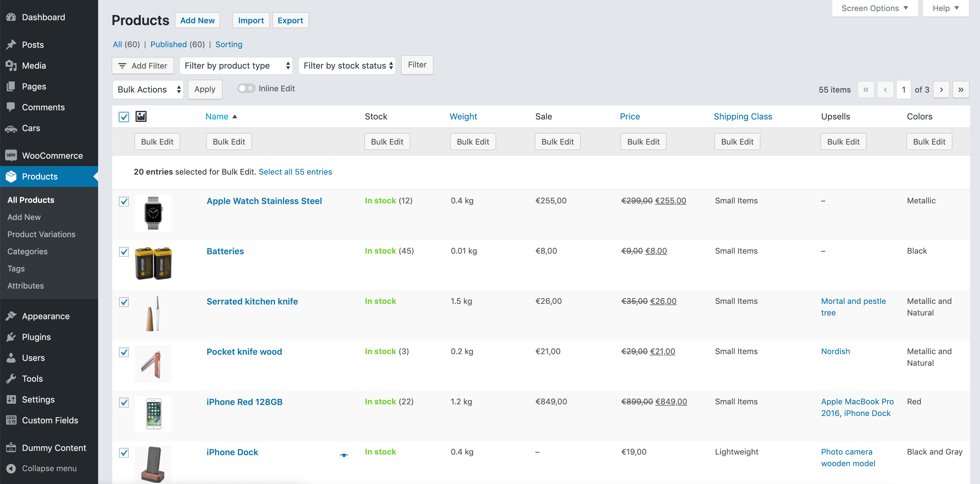Image resolution: width=980 pixels, height=484 pixels.
Task: Open WooCommerce via its Woo icon
Action: point(11,156)
